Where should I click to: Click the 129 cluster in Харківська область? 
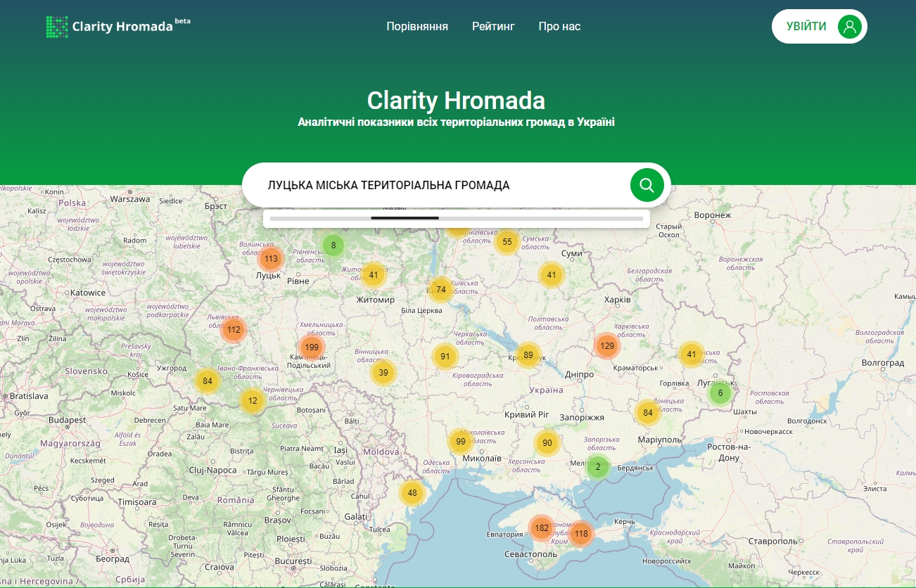[606, 345]
